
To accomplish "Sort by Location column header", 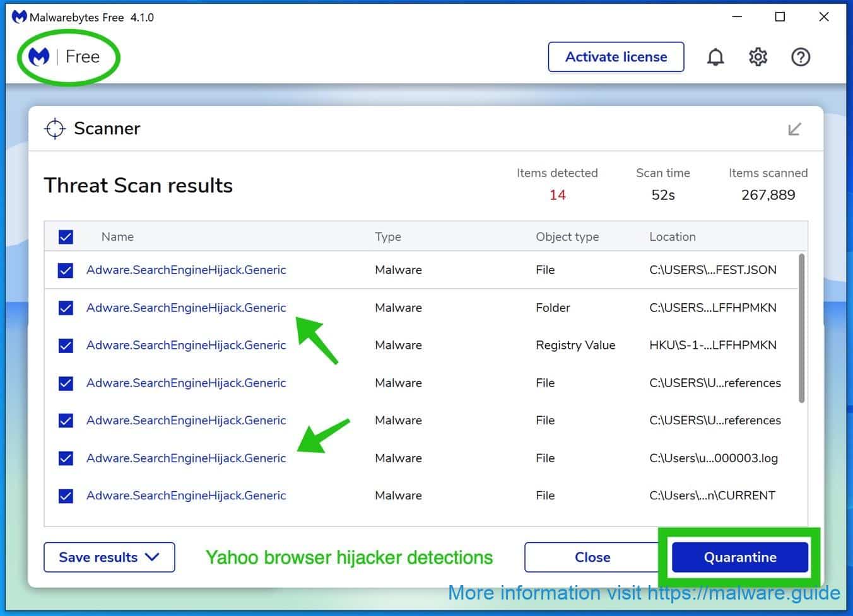I will pyautogui.click(x=673, y=237).
